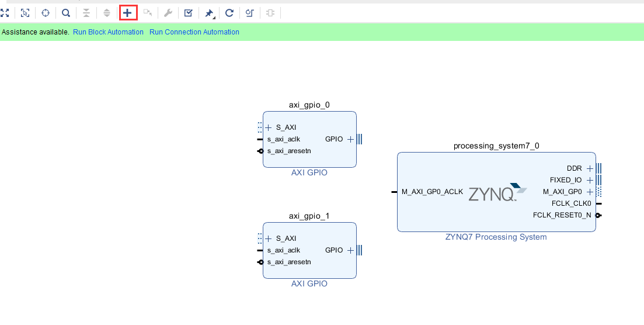Expand S_AXI interface on axi_gpio_0
This screenshot has width=644, height=325.
tap(269, 127)
